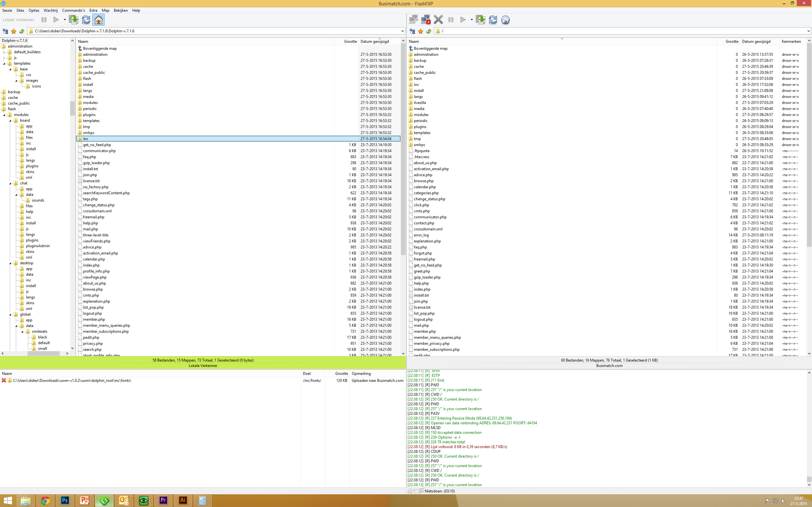This screenshot has height=507, width=812.
Task: Open the remote path dropdown arrow
Action: click(808, 31)
